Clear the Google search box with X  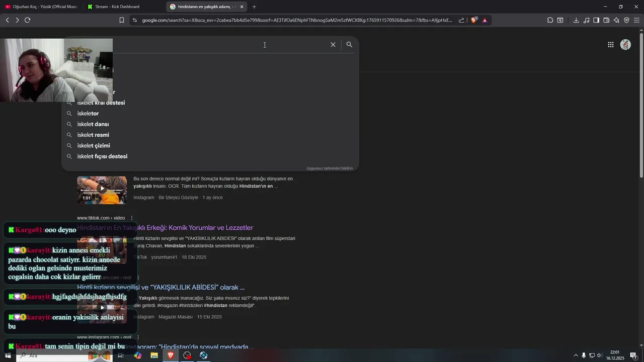pyautogui.click(x=333, y=45)
